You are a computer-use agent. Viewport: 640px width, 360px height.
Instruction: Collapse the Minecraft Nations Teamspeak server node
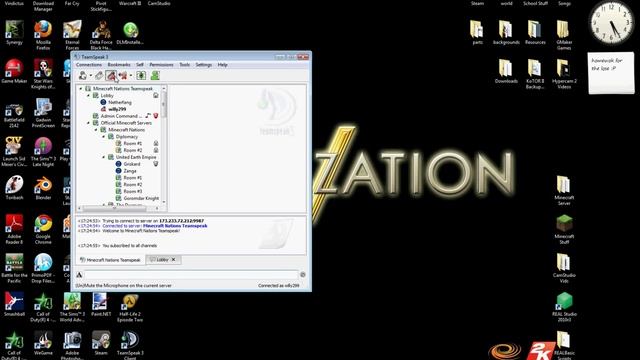click(x=81, y=89)
